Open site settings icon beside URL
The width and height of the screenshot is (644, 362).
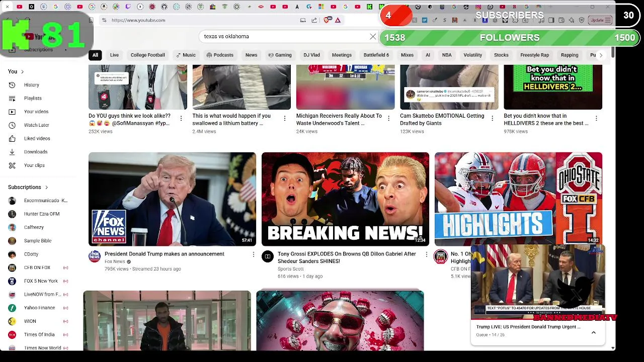pyautogui.click(x=104, y=20)
